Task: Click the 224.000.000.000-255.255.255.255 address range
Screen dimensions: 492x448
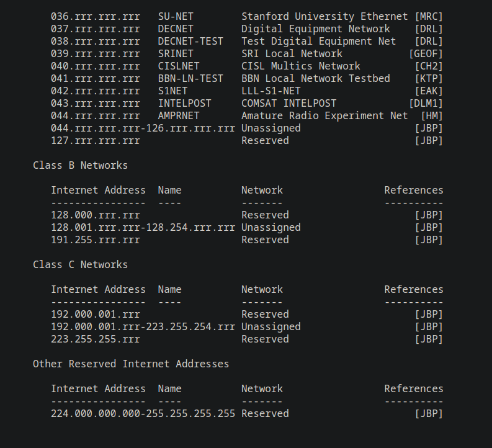Action: pos(143,413)
